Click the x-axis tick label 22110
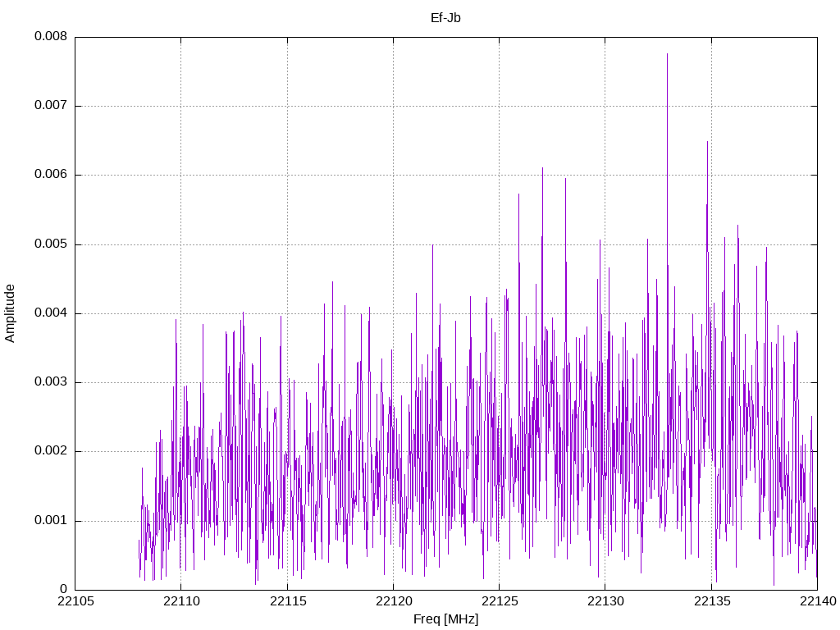840x630 pixels. coord(181,601)
